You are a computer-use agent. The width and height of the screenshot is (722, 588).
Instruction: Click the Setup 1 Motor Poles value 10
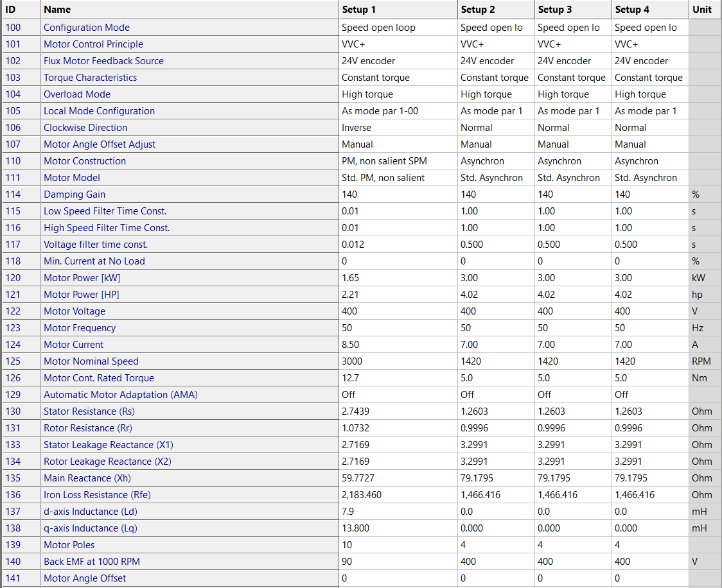pyautogui.click(x=347, y=545)
